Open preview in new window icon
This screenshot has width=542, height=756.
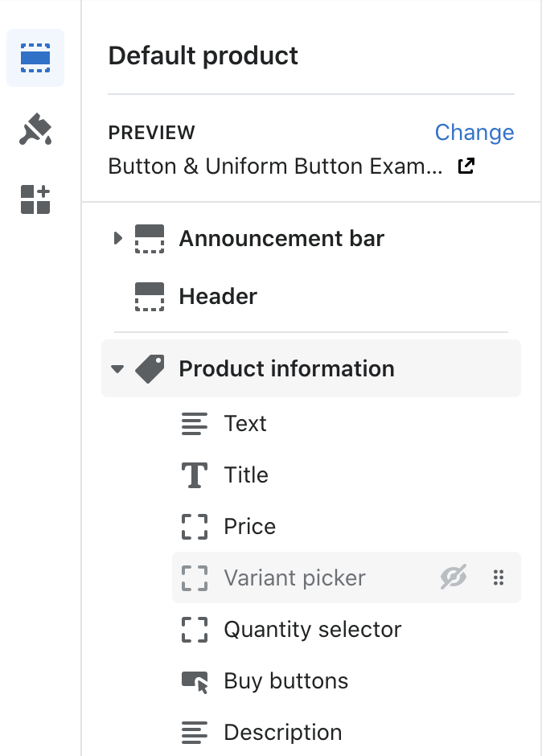tap(466, 166)
